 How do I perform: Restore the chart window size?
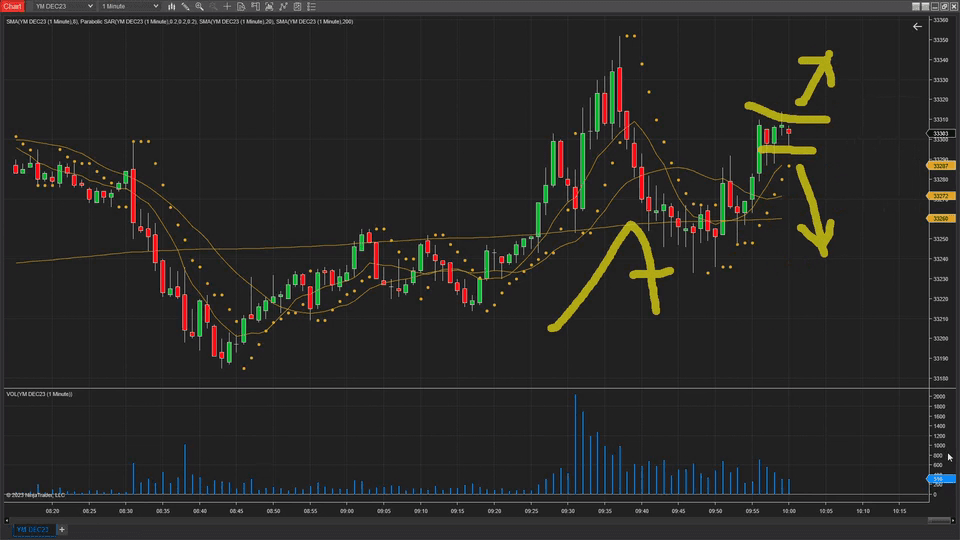coord(944,6)
